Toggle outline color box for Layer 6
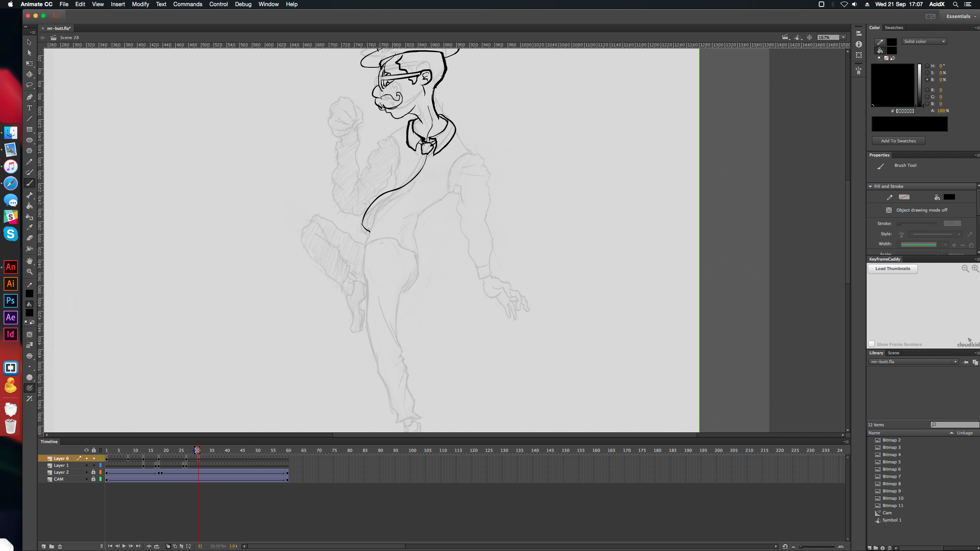This screenshot has width=980, height=551. 101,458
